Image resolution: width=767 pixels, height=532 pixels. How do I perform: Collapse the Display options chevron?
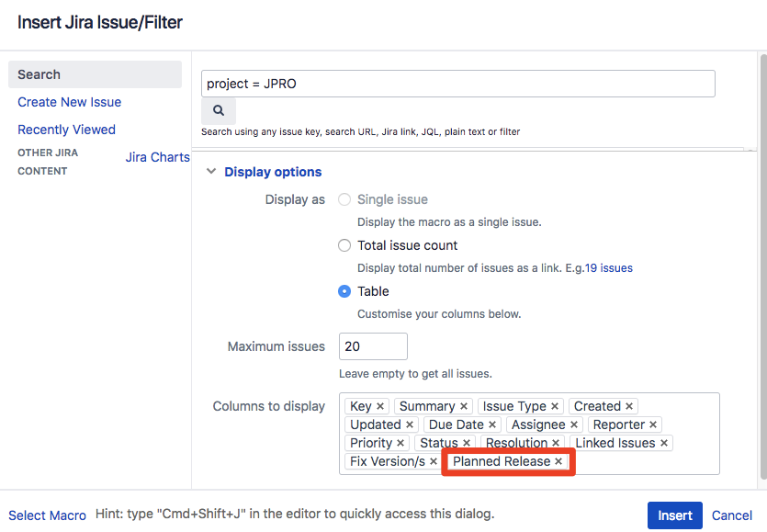[211, 171]
